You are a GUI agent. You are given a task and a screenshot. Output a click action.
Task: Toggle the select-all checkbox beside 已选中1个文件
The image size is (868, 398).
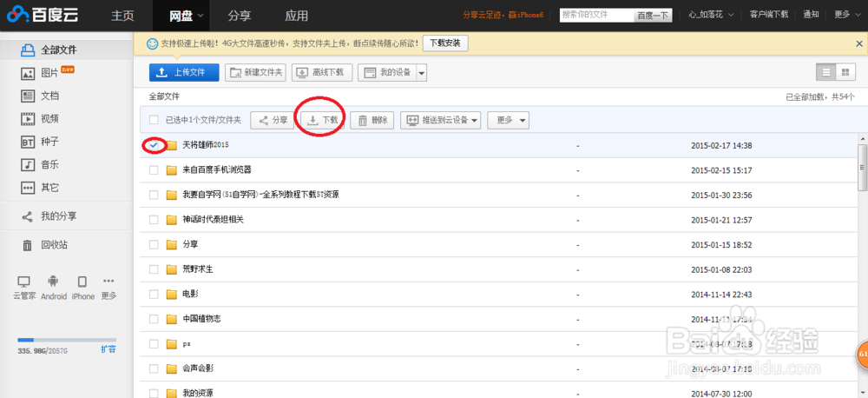click(x=154, y=120)
